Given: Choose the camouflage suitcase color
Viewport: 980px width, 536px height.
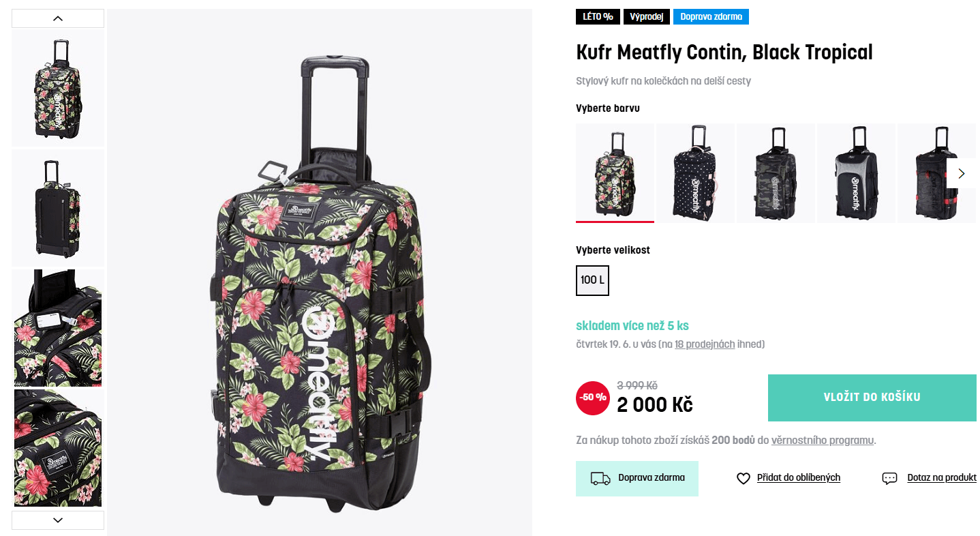Looking at the screenshot, I should [x=776, y=173].
